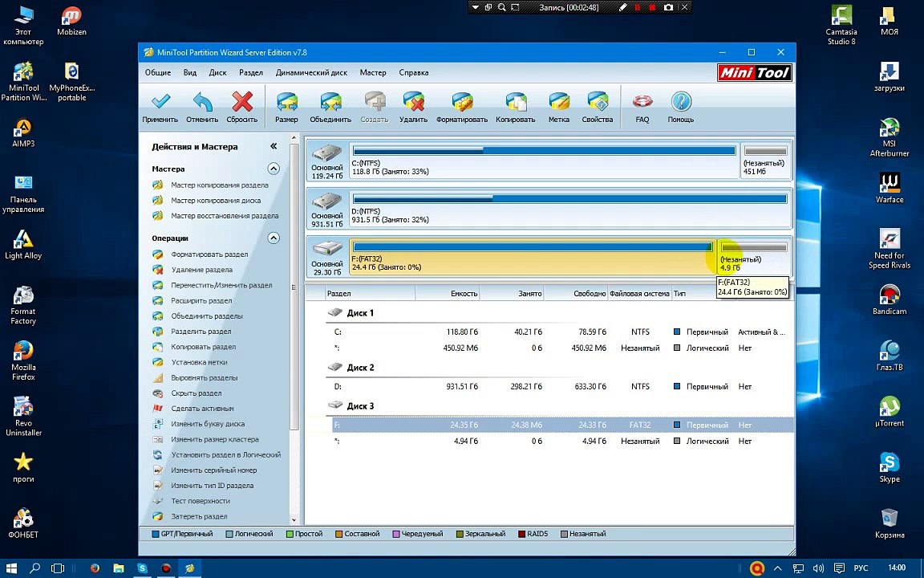Select the D:(NTFS) partition bar
Screen dimensions: 924x578
569,208
